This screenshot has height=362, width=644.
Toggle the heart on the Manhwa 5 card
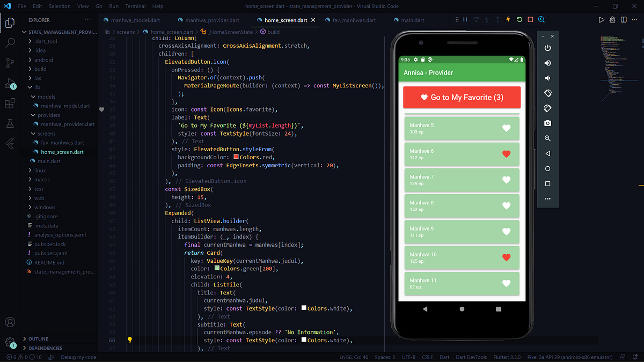tap(506, 128)
